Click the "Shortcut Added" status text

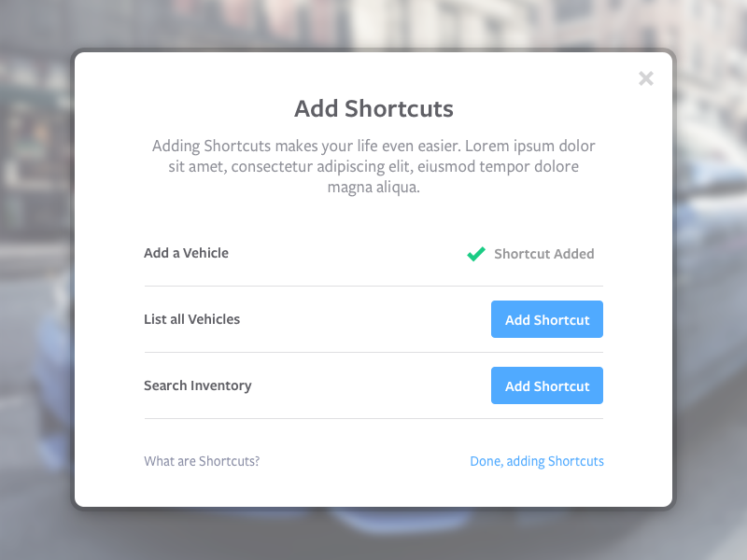point(543,254)
